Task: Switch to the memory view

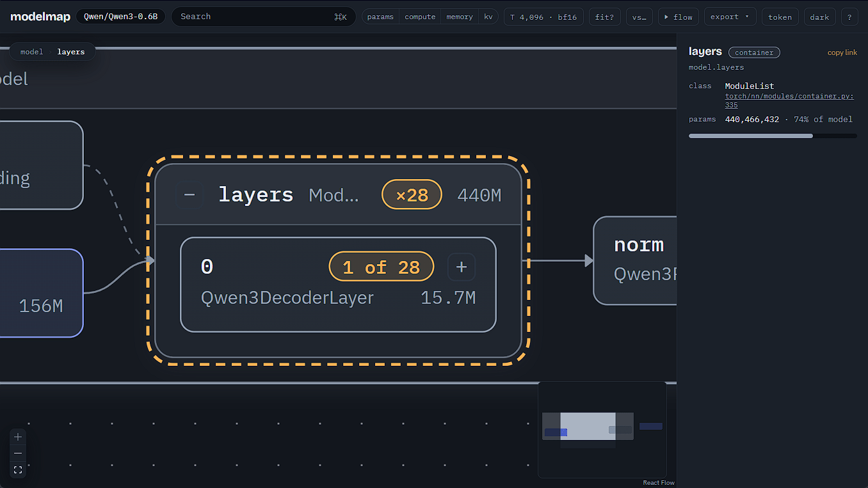Action: point(460,17)
